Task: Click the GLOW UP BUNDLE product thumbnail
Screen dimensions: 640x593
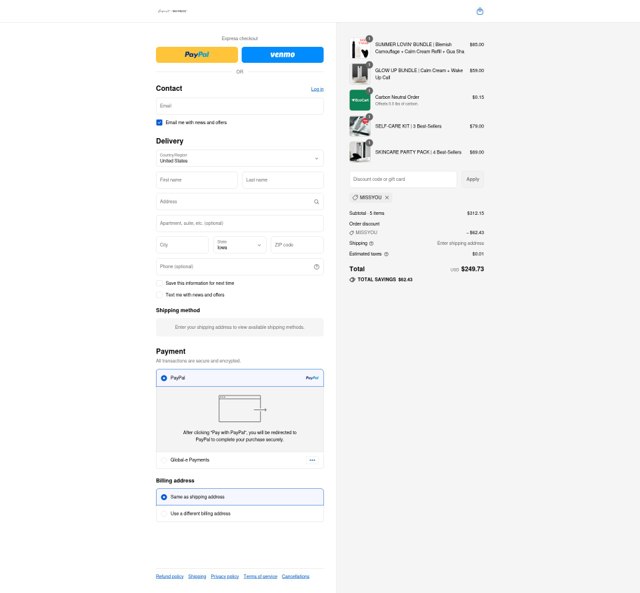Action: [x=360, y=74]
